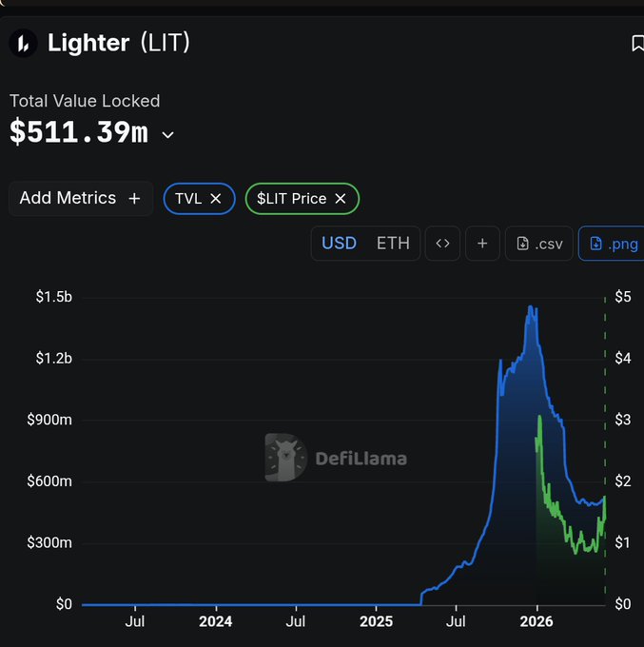Click the plus button beside embed icon
The image size is (644, 647).
coord(482,244)
